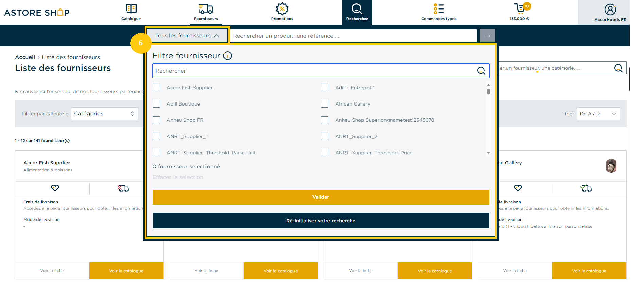
Task: Click Effacer la selection link
Action: pyautogui.click(x=178, y=177)
